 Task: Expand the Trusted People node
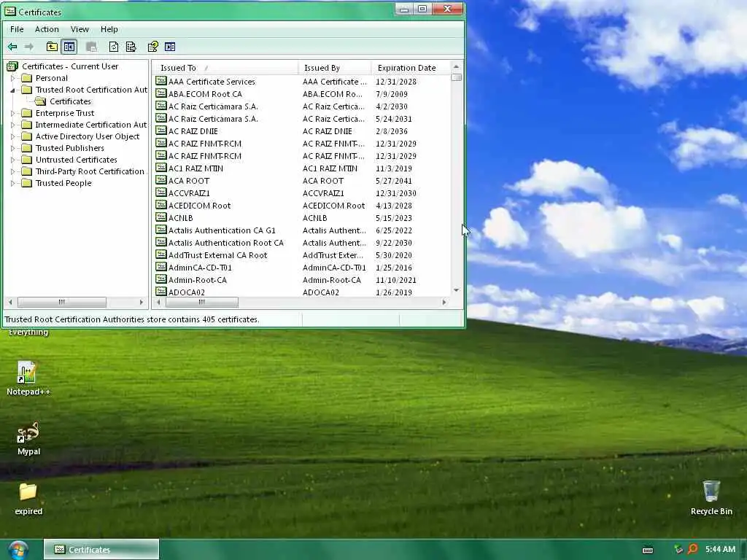(x=13, y=183)
